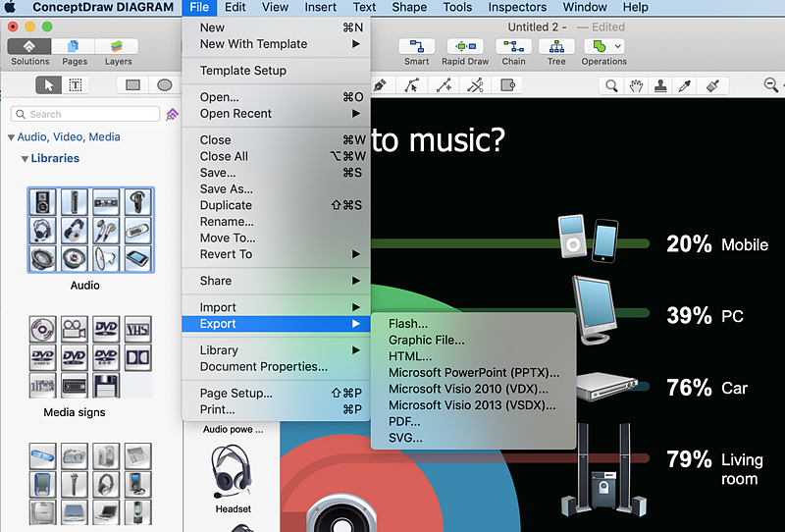Choose New from File menu
The width and height of the screenshot is (785, 532).
276,27
